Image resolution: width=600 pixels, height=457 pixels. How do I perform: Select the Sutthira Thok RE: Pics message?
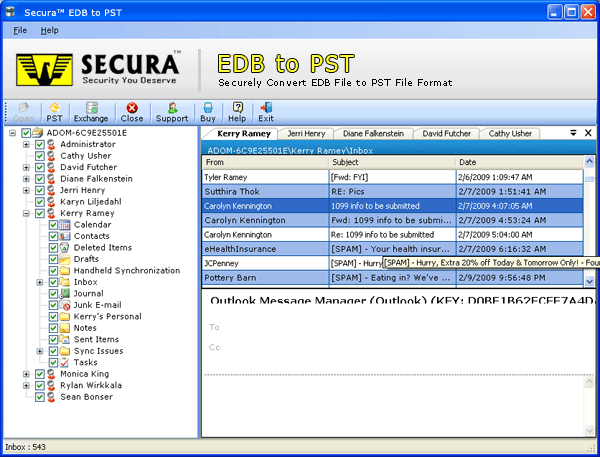(393, 191)
